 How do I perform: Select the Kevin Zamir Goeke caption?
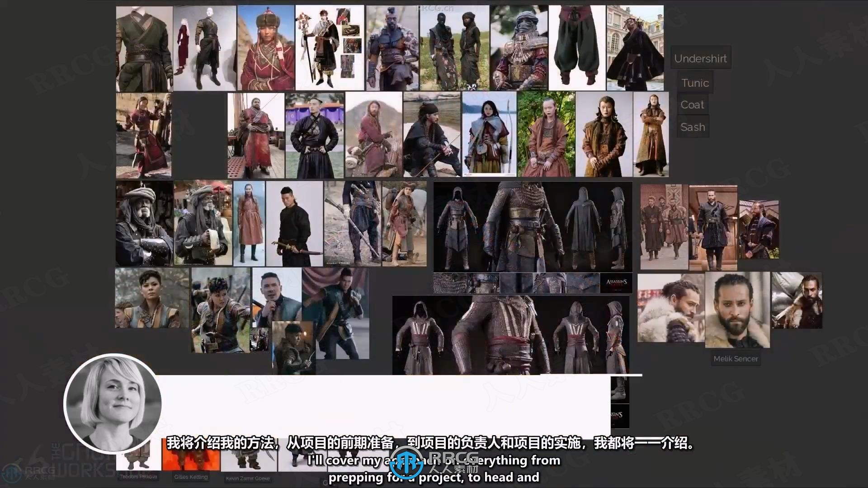248,478
